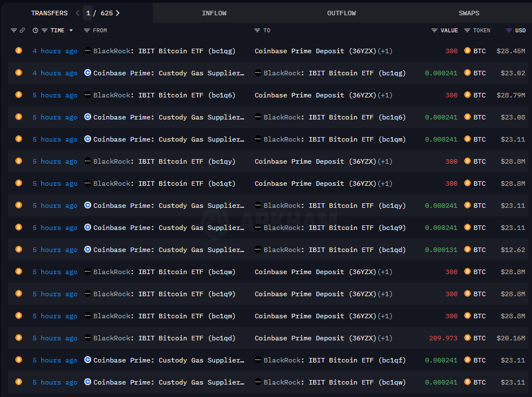
Task: Open BlackRock: IBIT Bitcoin ETF (bc1qw) sender
Action: click(164, 272)
